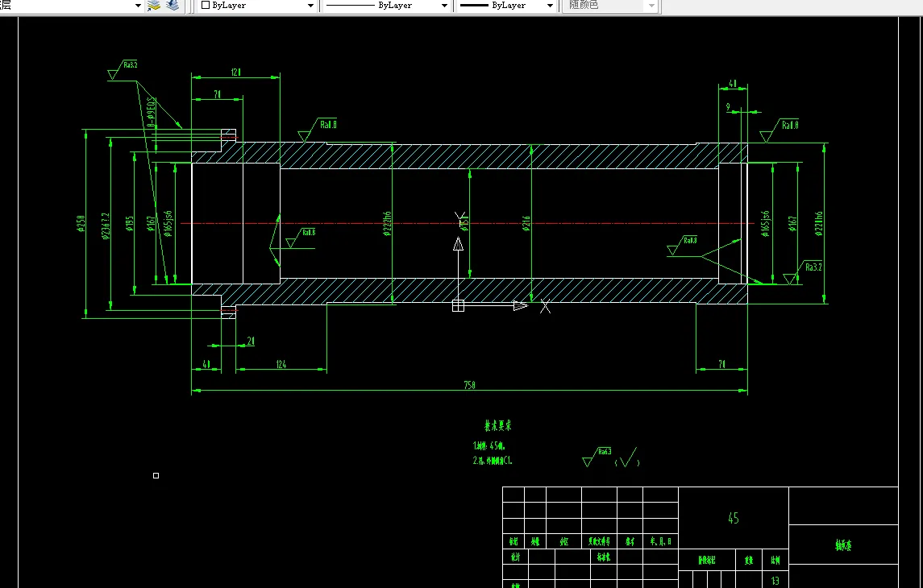
Task: Select the technical note line ending in C1
Action: pos(492,461)
